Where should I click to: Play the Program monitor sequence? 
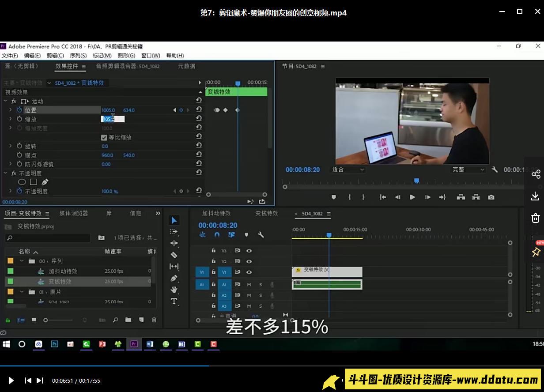pyautogui.click(x=412, y=197)
